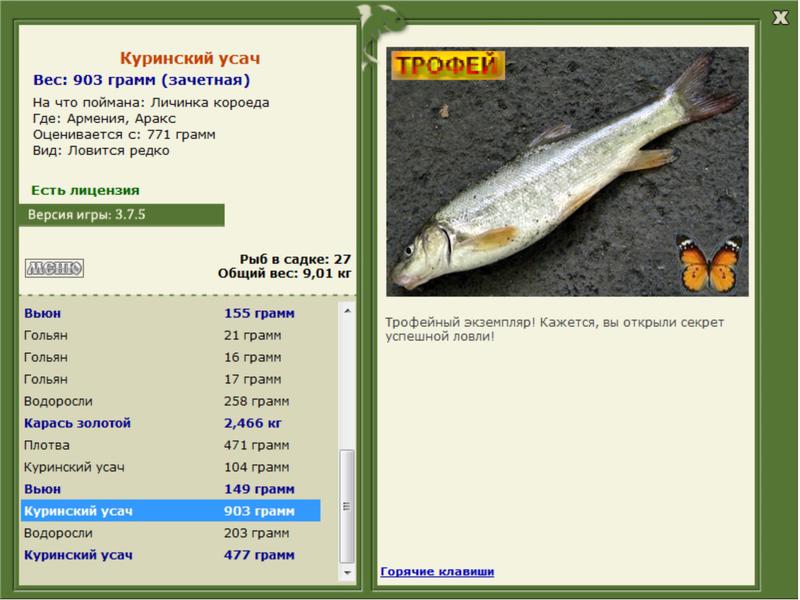Select highlighted Куринский усач 903 грамм

170,511
